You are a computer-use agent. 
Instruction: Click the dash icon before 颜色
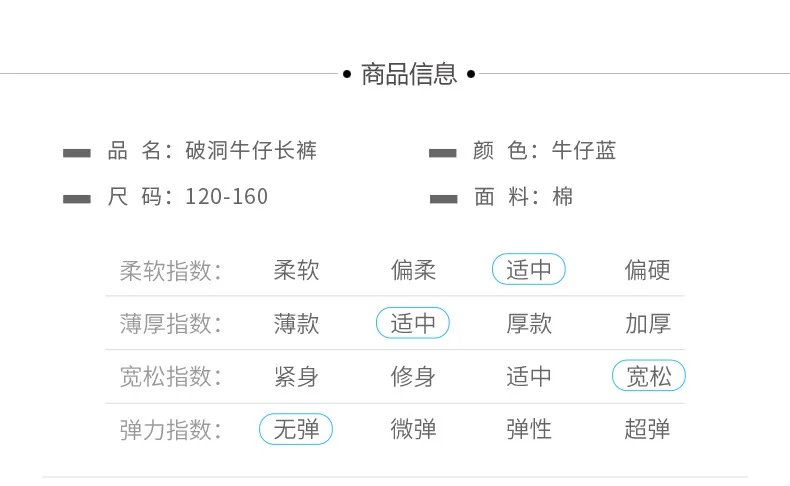[442, 153]
